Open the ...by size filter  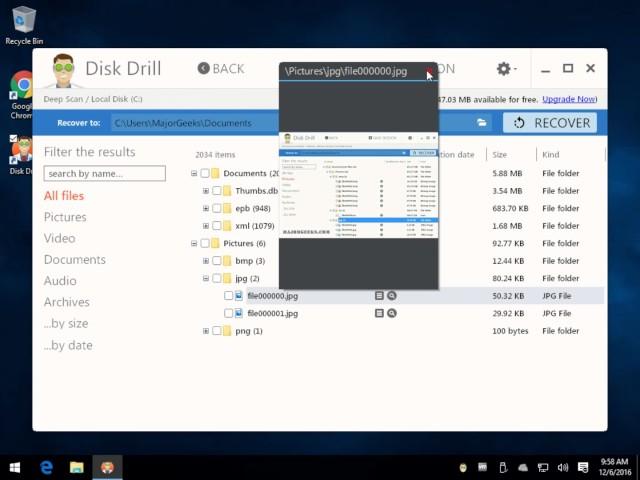click(66, 324)
